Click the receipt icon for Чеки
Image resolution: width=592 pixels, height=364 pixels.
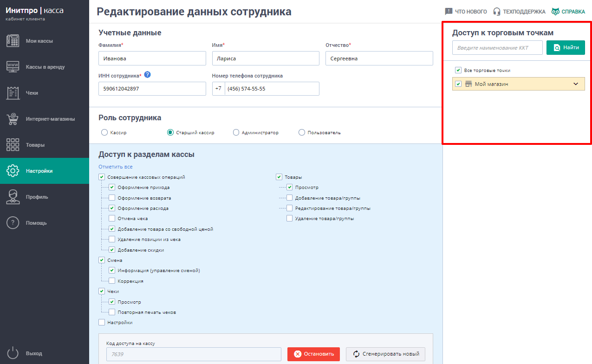[13, 93]
